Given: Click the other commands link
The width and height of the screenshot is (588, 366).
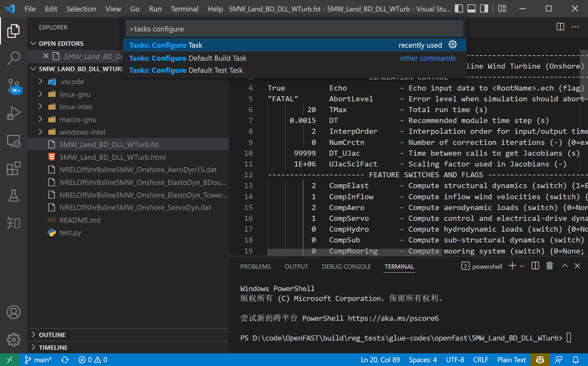Looking at the screenshot, I should (428, 58).
